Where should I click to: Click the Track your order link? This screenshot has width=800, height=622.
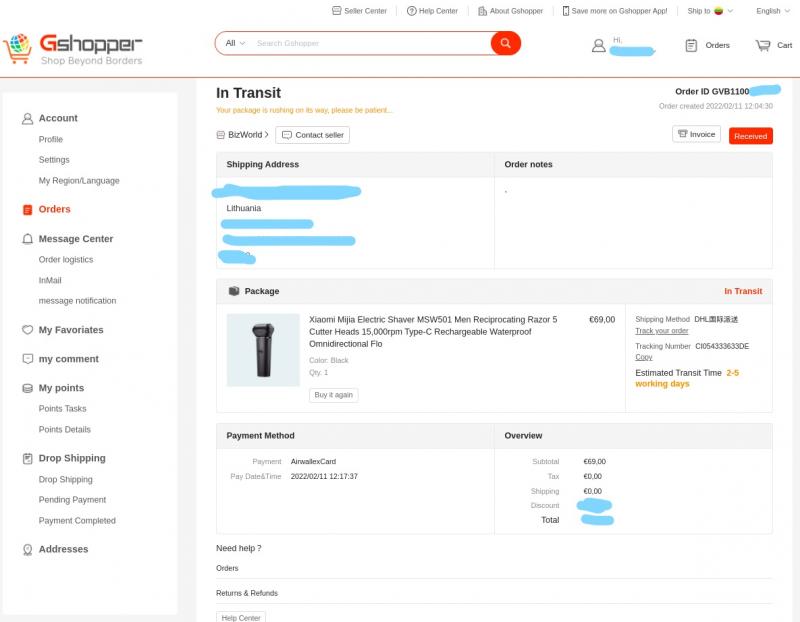coord(662,331)
